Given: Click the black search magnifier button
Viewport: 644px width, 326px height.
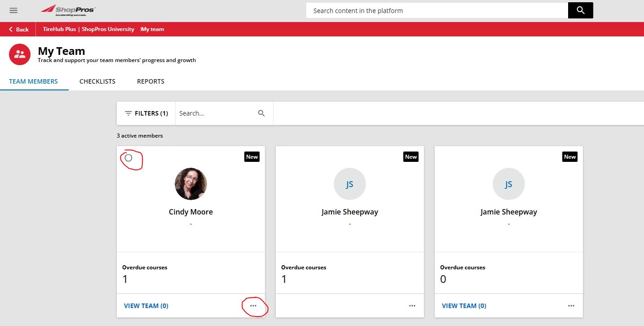Looking at the screenshot, I should coord(580,10).
